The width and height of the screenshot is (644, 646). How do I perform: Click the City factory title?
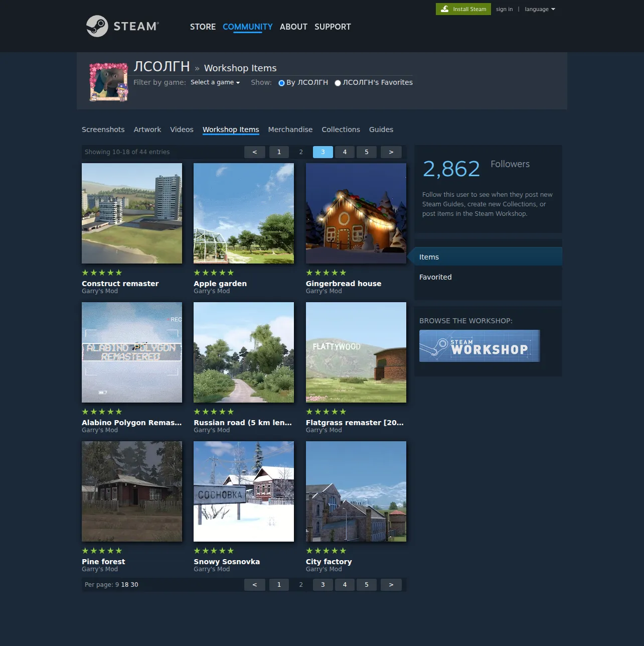coord(329,562)
